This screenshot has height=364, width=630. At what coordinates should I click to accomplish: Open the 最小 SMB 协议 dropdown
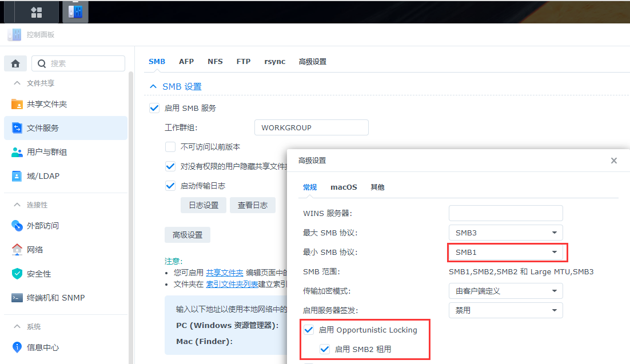pyautogui.click(x=505, y=252)
